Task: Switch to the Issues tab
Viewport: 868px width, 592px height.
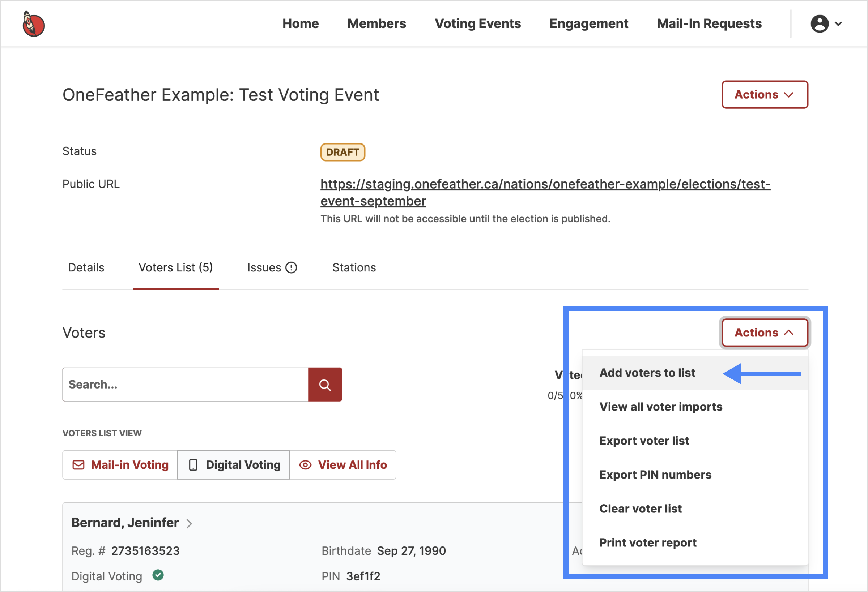Action: tap(272, 268)
